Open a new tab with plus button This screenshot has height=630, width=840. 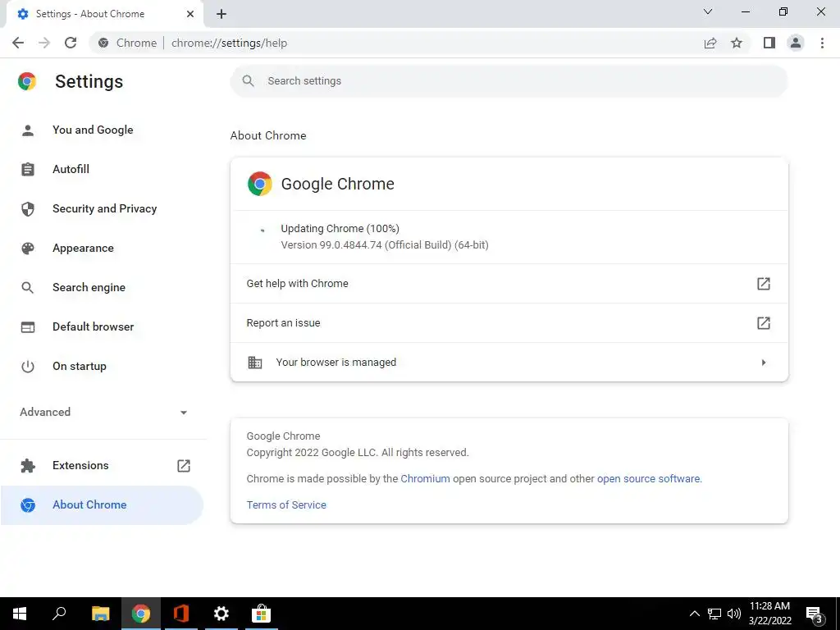(x=221, y=14)
